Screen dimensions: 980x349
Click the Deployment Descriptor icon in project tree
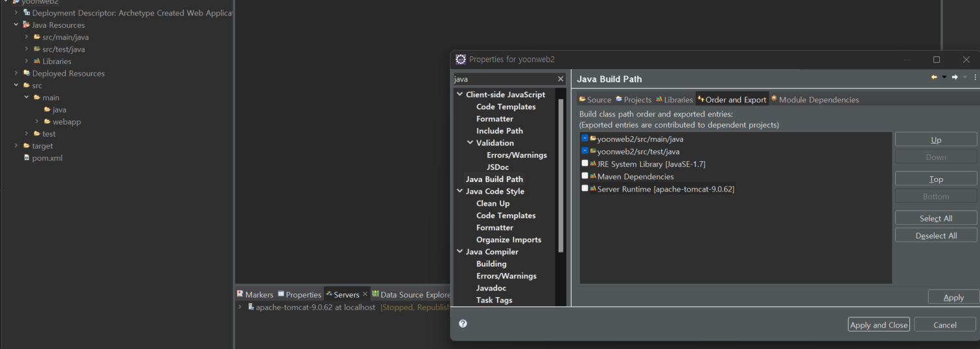[x=27, y=12]
